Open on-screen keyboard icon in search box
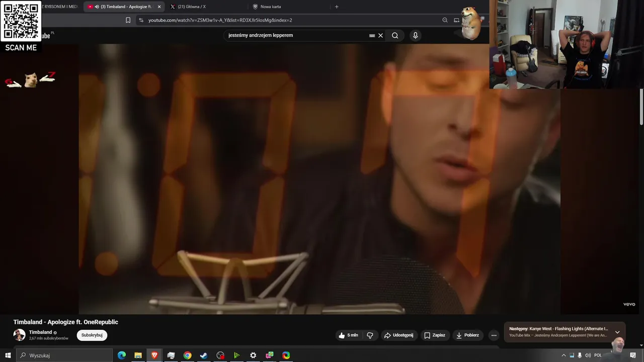 (x=372, y=36)
